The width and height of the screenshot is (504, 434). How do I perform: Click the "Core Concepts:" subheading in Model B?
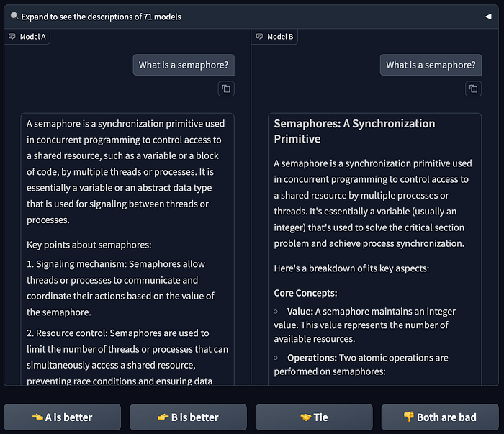coord(305,293)
